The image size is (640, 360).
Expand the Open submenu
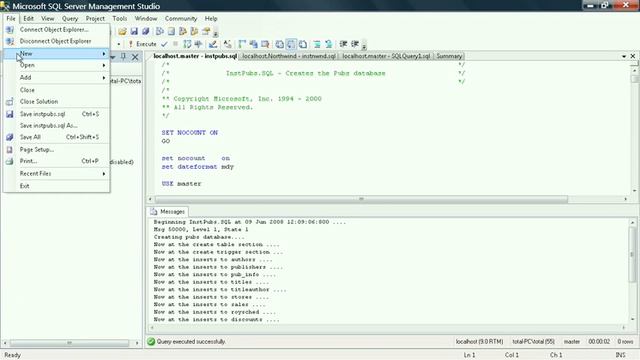[x=57, y=65]
